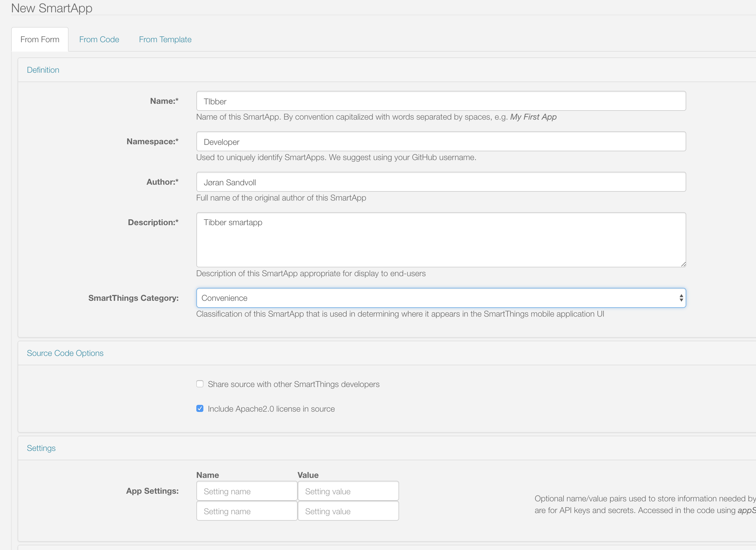Click the Name input field containing TIbber
This screenshot has width=756, height=550.
pyautogui.click(x=441, y=101)
